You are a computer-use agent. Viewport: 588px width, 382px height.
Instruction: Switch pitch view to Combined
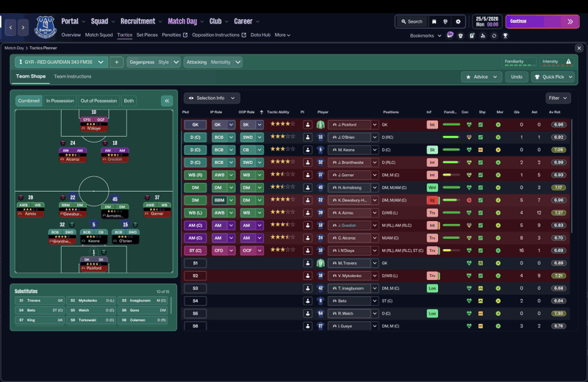[29, 101]
